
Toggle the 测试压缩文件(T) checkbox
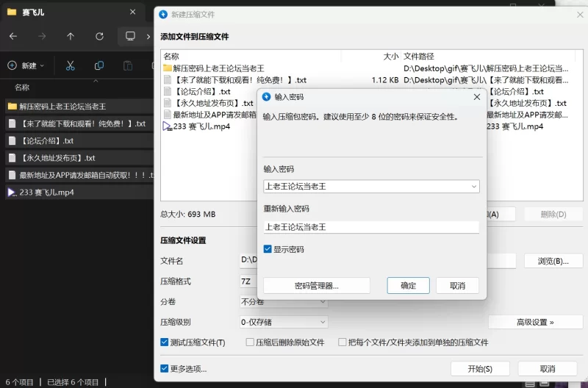click(x=165, y=342)
